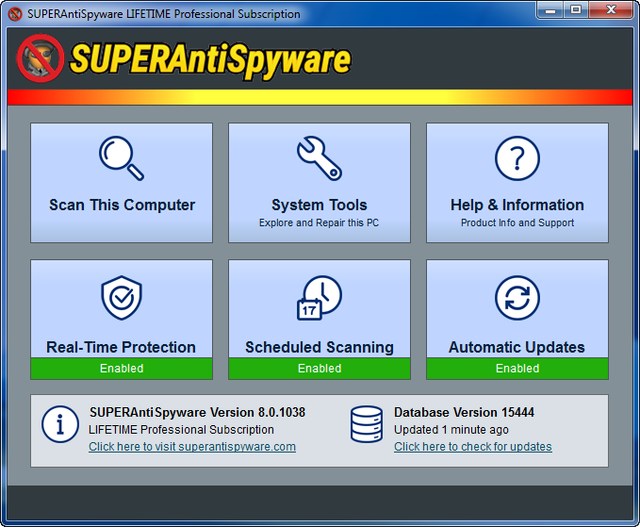Click the database stack icon
640x527 pixels.
(x=366, y=424)
